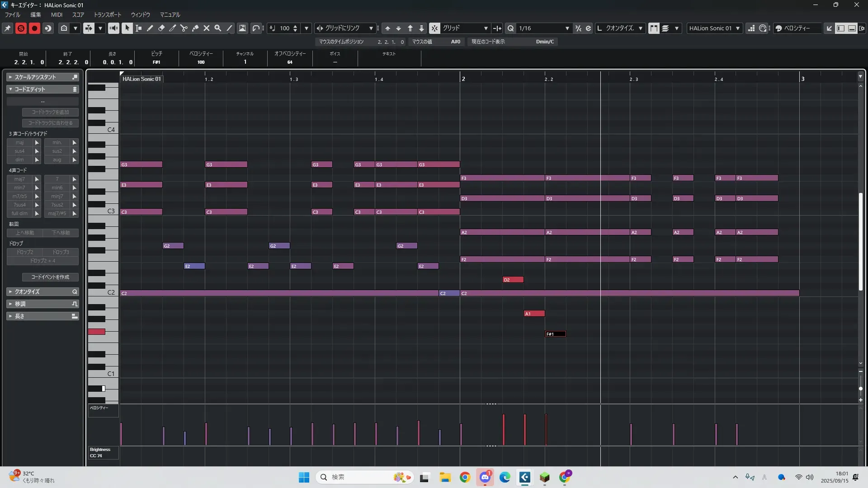This screenshot has height=488, width=868.
Task: Toggle Acoustic Feedback speaker button
Action: 113,28
